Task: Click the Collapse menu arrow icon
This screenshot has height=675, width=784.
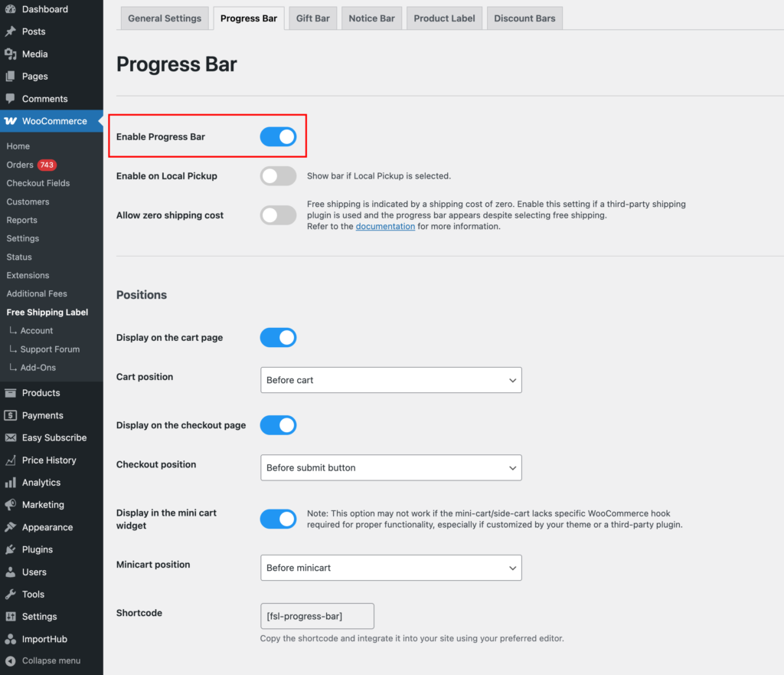Action: click(x=10, y=660)
